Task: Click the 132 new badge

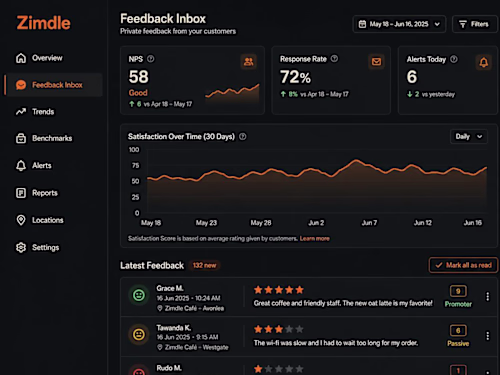Action: point(204,265)
